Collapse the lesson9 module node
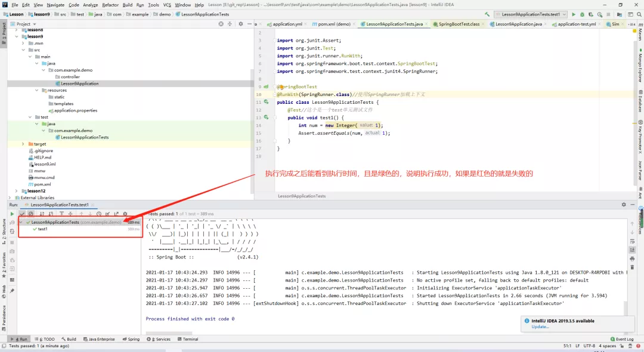This screenshot has height=352, width=644. (x=16, y=36)
